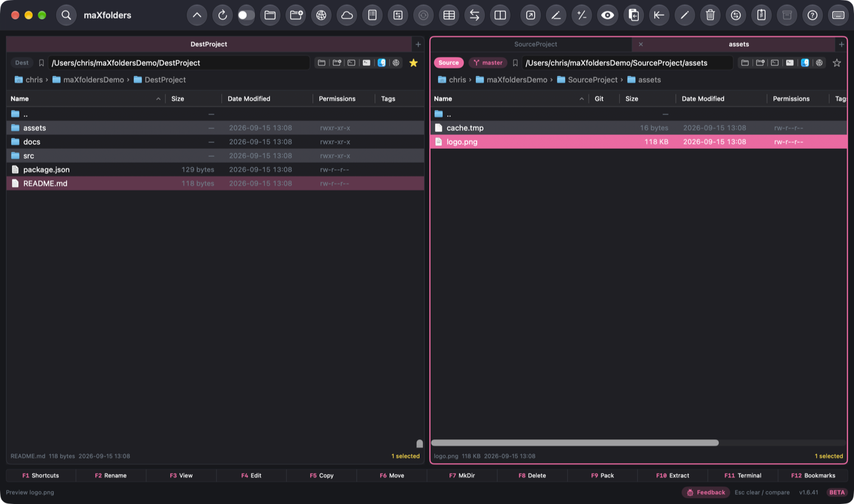The width and height of the screenshot is (854, 504).
Task: Open Finder icon in left panel bar
Action: click(382, 63)
